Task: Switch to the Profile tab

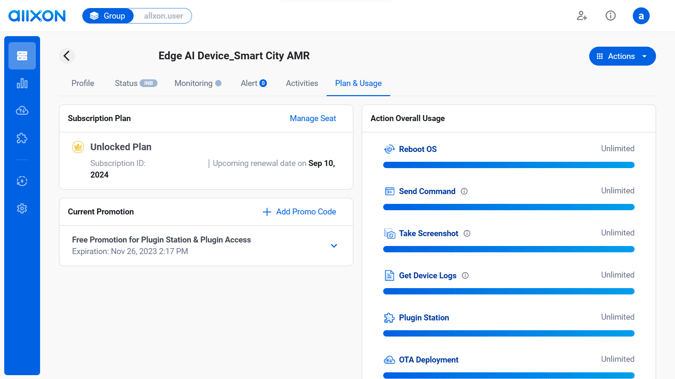Action: (83, 83)
